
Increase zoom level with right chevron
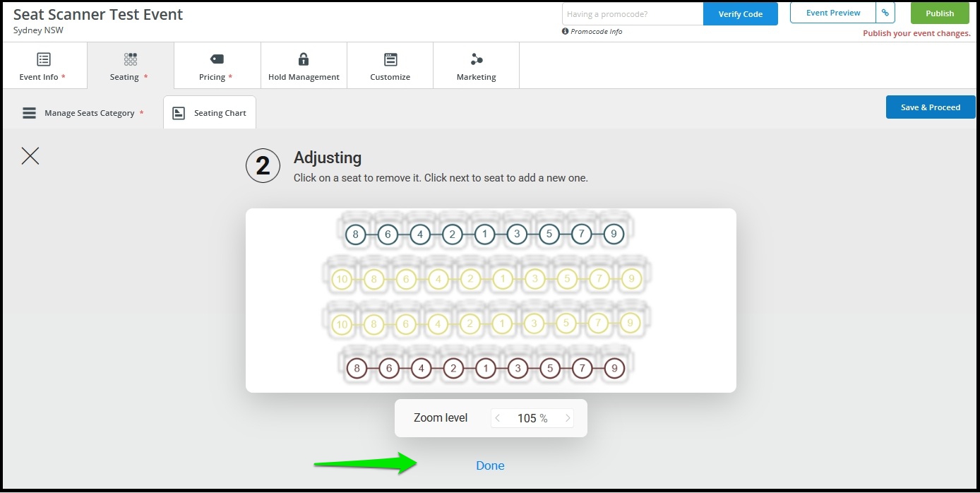pos(567,418)
